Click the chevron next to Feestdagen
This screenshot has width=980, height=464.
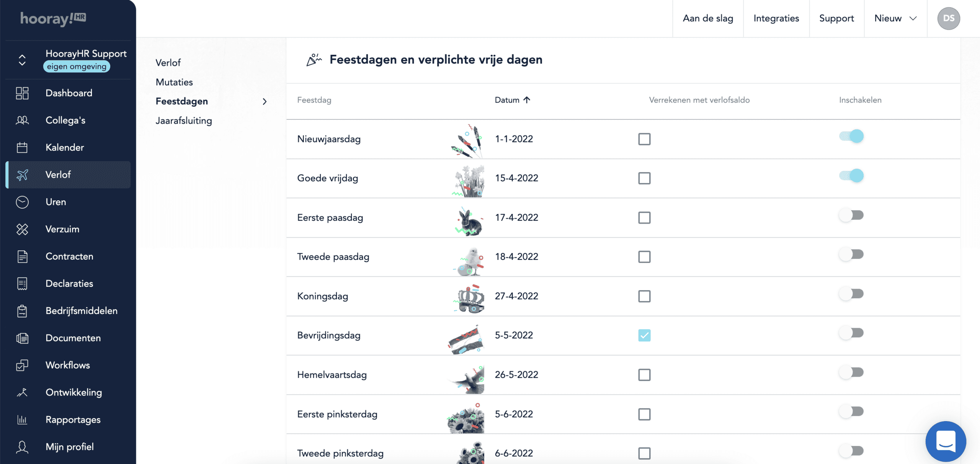coord(265,101)
